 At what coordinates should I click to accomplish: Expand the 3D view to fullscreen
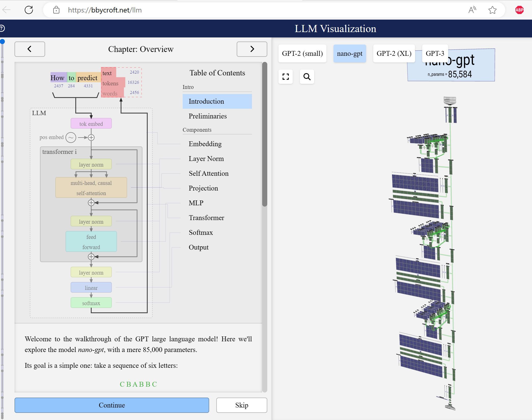(x=286, y=77)
